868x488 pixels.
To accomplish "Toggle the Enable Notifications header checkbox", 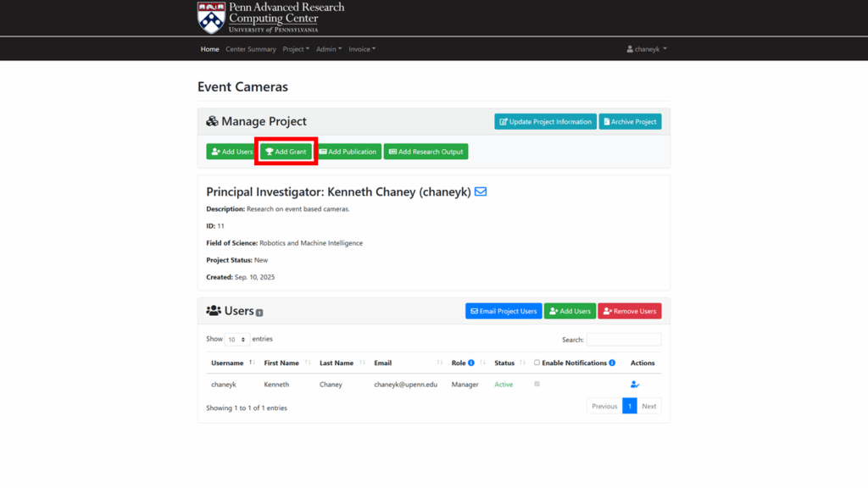I will (x=537, y=363).
